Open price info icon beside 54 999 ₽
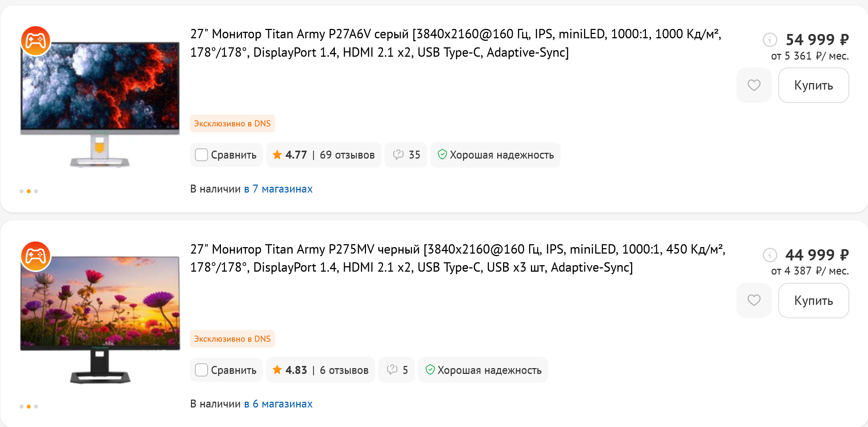The height and width of the screenshot is (427, 868). (770, 40)
